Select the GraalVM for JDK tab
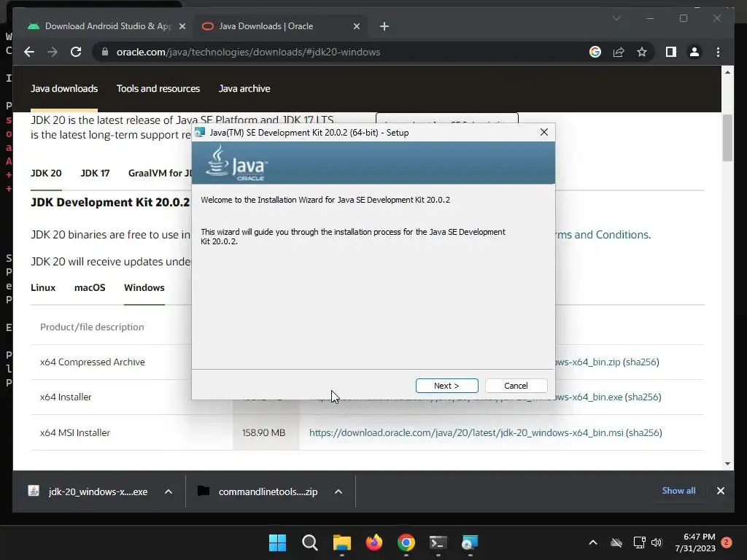The height and width of the screenshot is (560, 747). point(160,174)
